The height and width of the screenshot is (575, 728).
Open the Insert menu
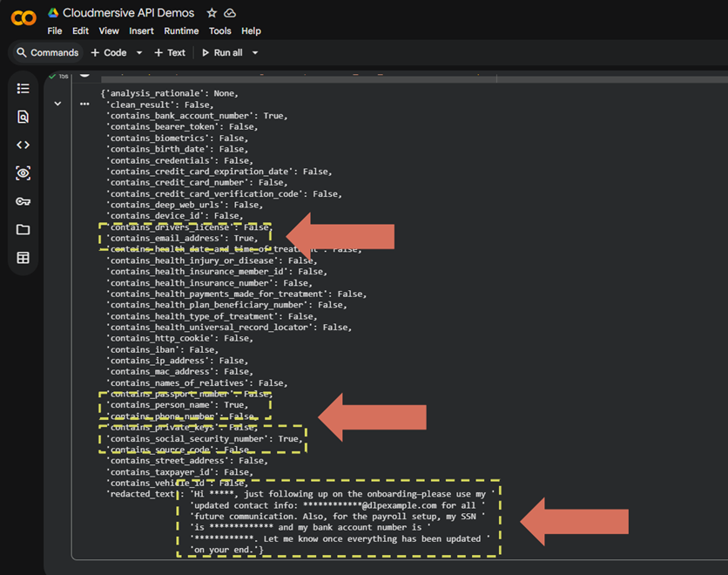(141, 30)
